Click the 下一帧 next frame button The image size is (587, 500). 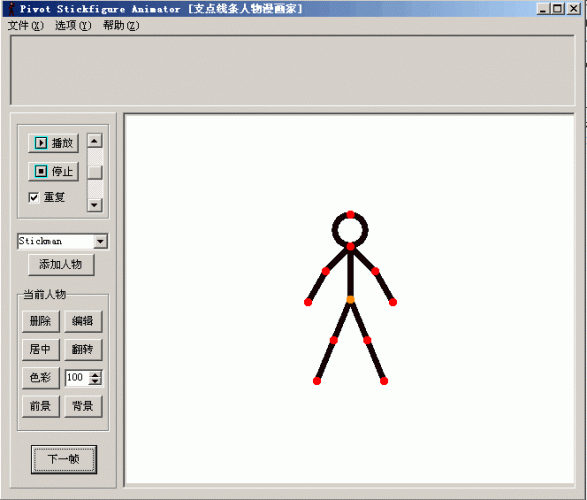[x=64, y=459]
